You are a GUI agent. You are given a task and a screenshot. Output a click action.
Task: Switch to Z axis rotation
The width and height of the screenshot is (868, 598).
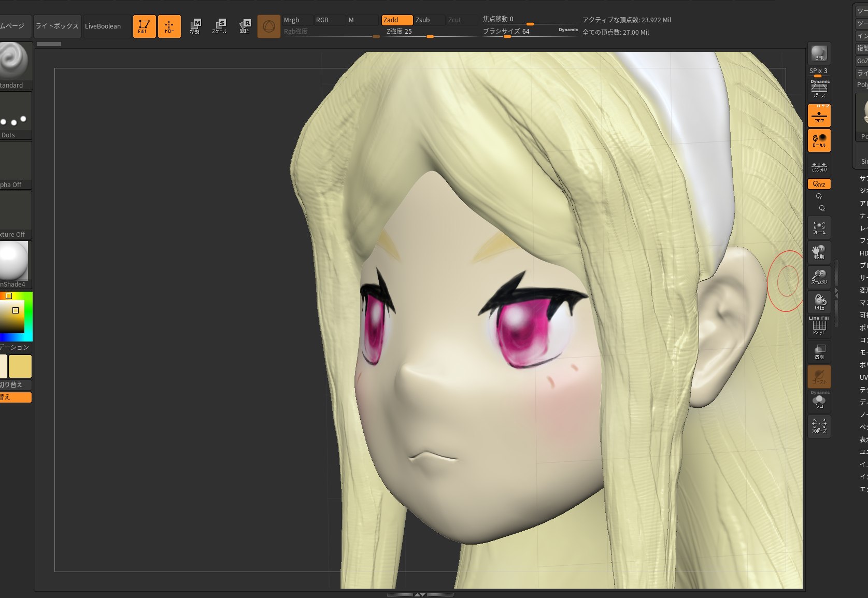click(822, 208)
